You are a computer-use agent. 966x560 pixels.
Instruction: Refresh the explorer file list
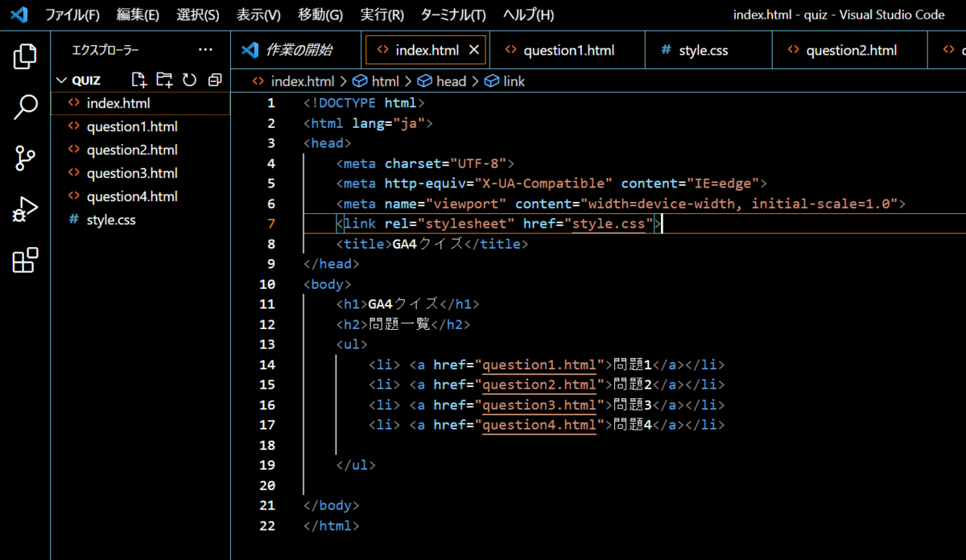pyautogui.click(x=190, y=80)
